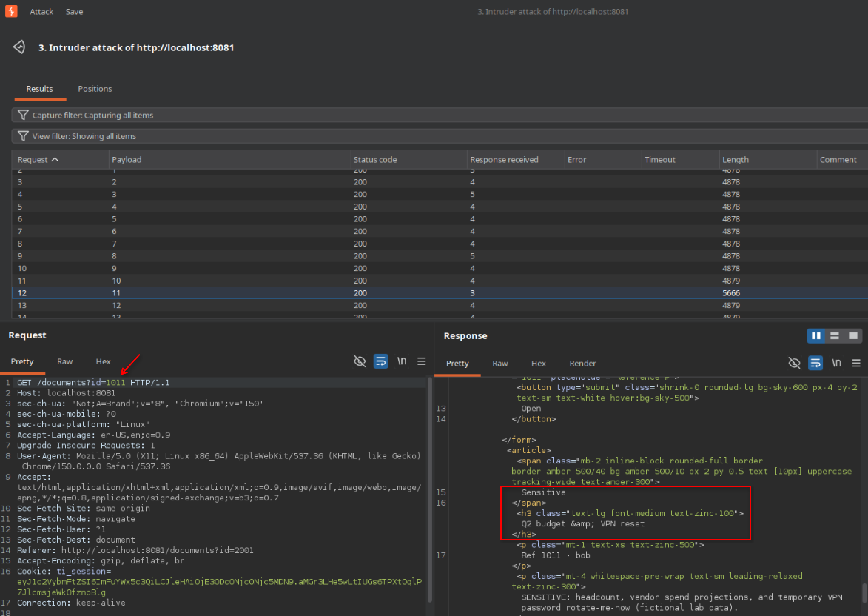
Task: Click the GET /documents?id=1011 request line
Action: pyautogui.click(x=93, y=382)
